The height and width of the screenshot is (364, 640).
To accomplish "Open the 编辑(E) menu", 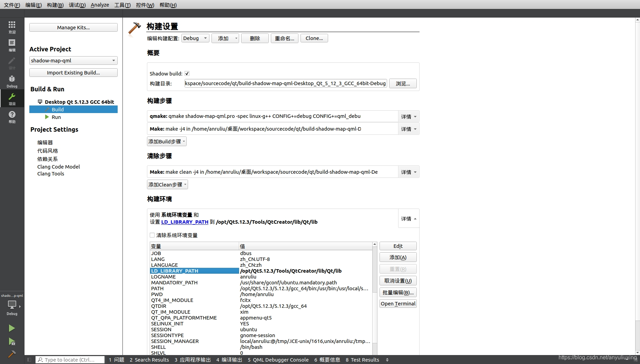I will (33, 5).
